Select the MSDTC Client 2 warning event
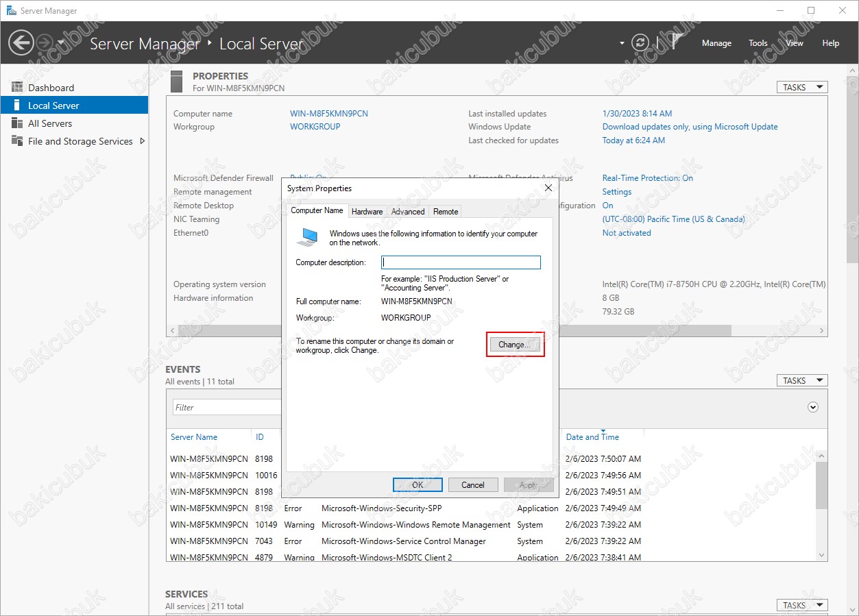This screenshot has height=616, width=859. (x=491, y=557)
